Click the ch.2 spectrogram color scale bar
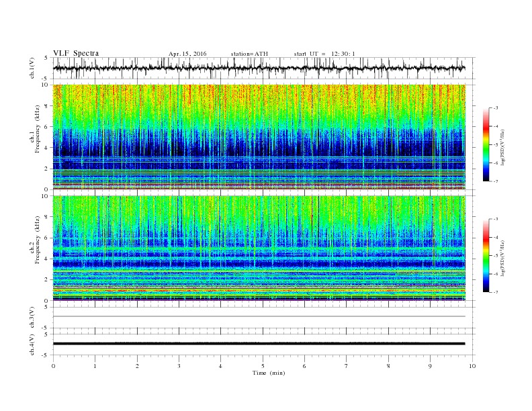 pos(486,256)
